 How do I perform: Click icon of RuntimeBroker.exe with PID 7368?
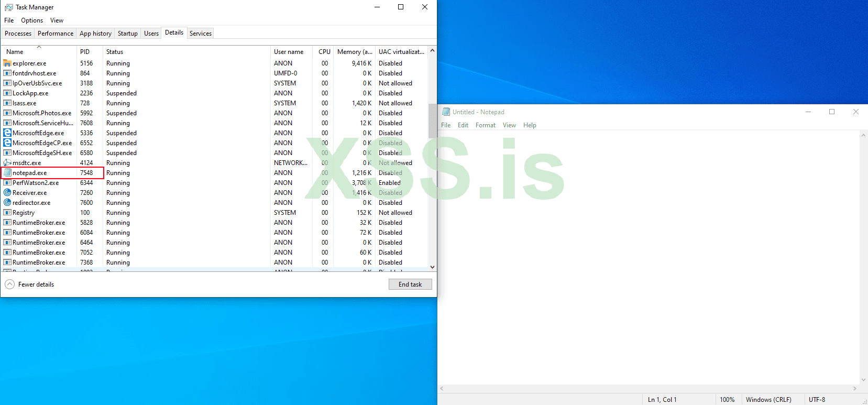tap(7, 262)
